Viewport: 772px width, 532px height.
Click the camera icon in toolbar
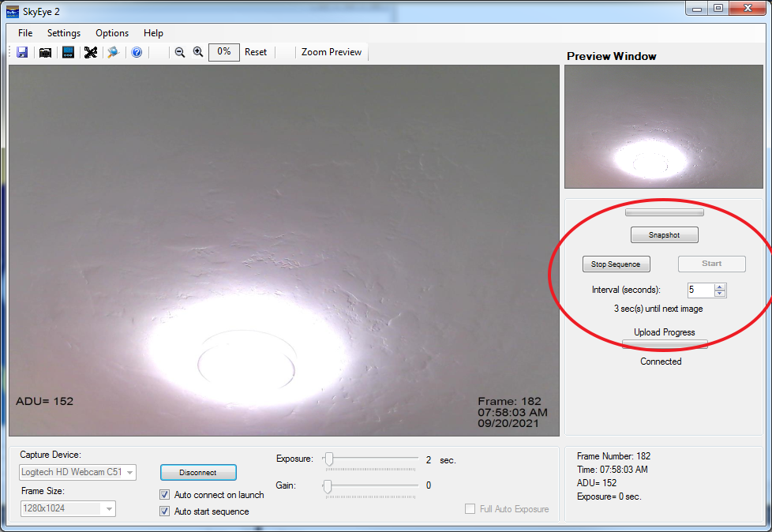point(45,52)
